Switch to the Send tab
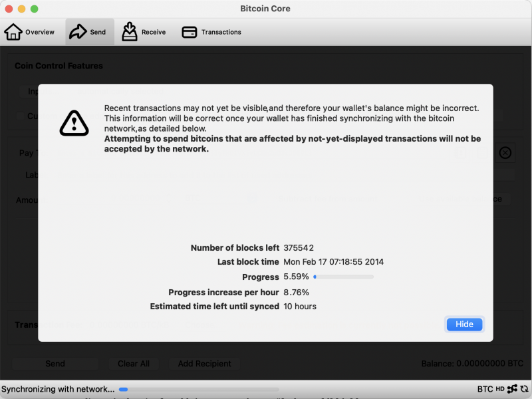This screenshot has width=532, height=399. [90, 32]
